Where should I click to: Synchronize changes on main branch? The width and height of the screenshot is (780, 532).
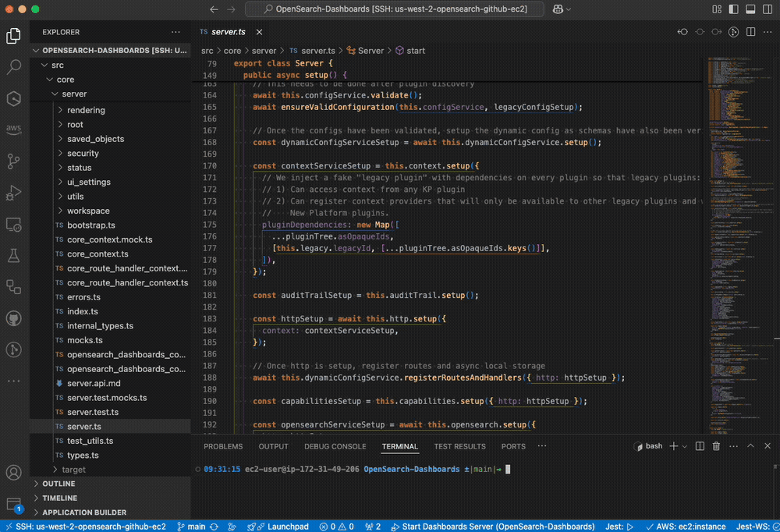(214, 527)
